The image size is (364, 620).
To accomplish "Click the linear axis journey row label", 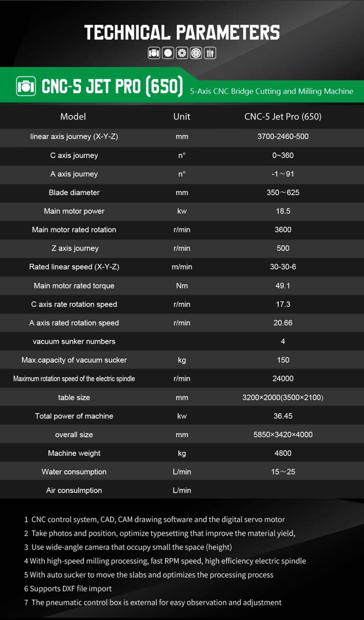I will (74, 137).
